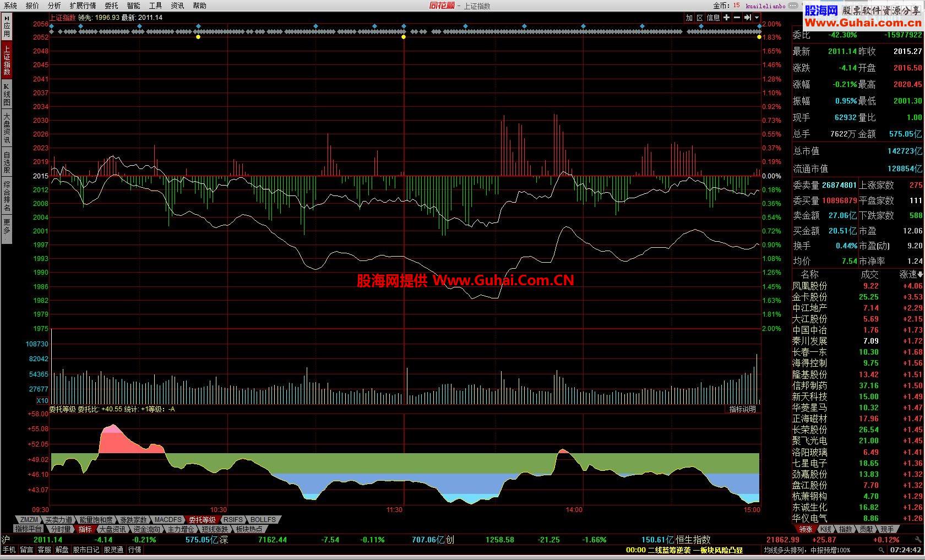Click the 指标说明 link

coord(742,409)
